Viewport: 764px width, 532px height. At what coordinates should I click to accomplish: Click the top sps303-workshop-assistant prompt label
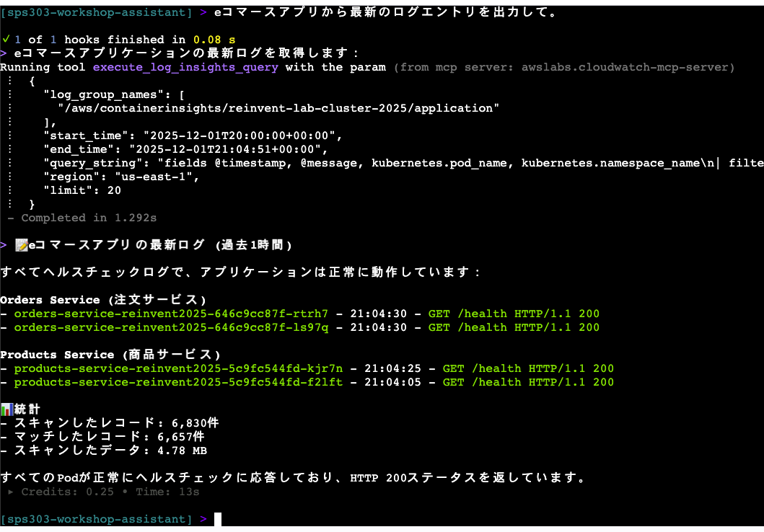pyautogui.click(x=97, y=12)
